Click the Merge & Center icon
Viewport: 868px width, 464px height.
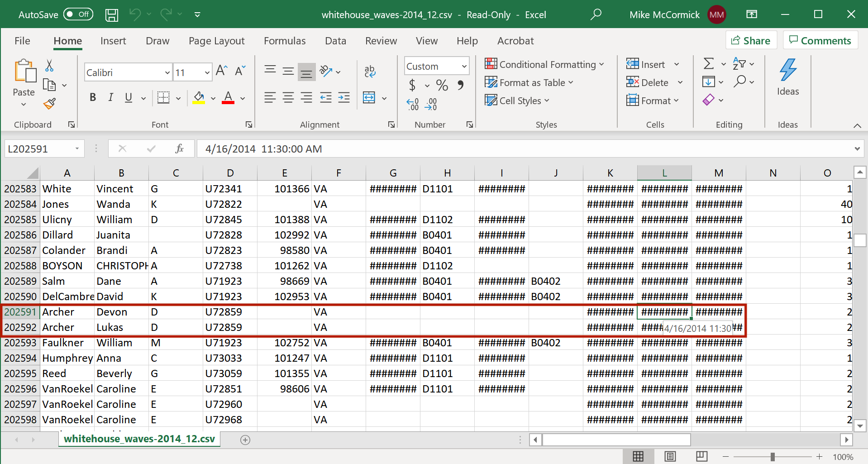point(369,98)
